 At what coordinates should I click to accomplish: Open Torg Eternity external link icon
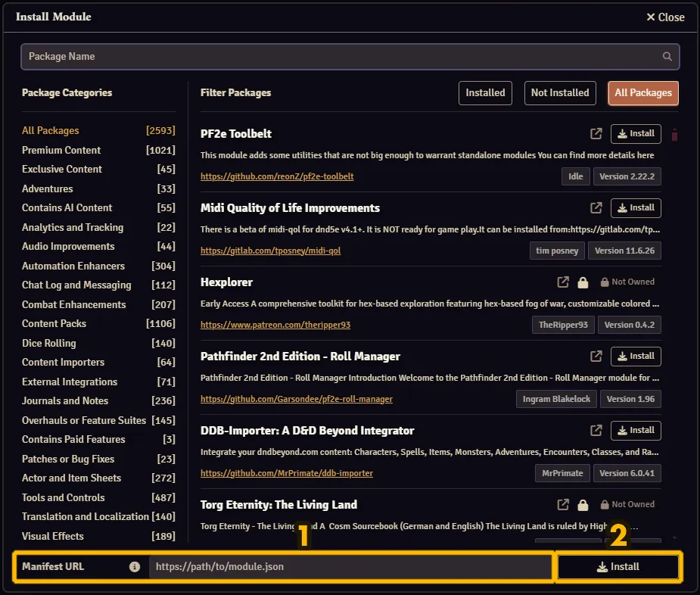pos(563,504)
